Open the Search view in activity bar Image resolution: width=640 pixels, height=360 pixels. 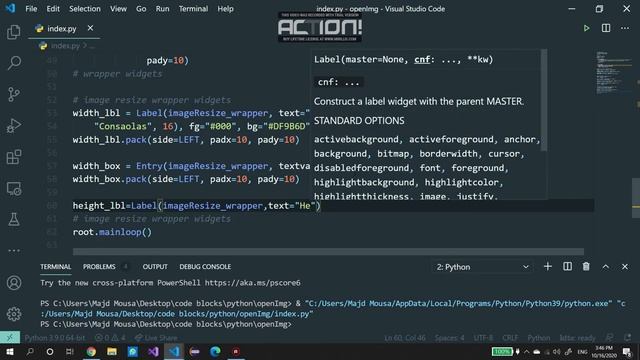pyautogui.click(x=13, y=63)
